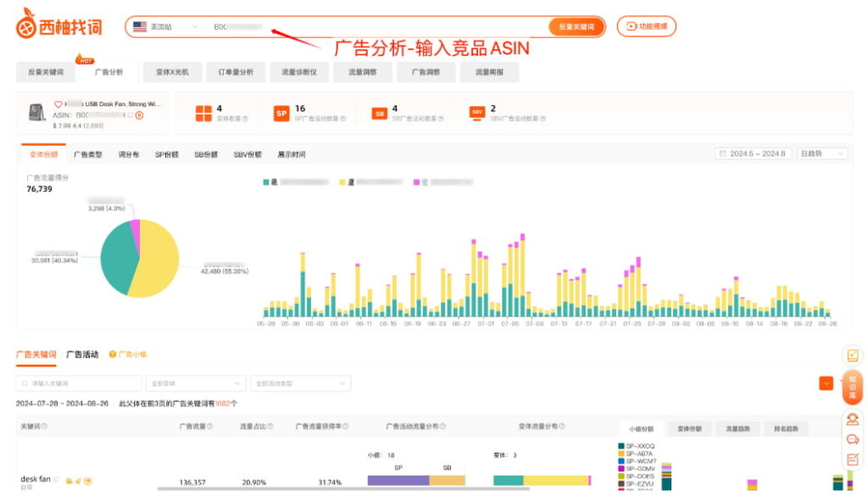Collapse the panel with the orange chevron button
868x502 pixels.
[x=826, y=383]
